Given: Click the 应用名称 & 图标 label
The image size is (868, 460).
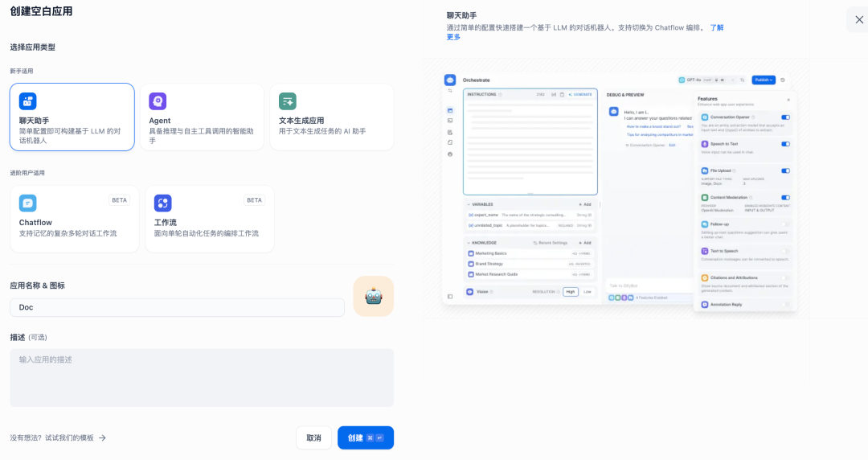Looking at the screenshot, I should pyautogui.click(x=37, y=285).
